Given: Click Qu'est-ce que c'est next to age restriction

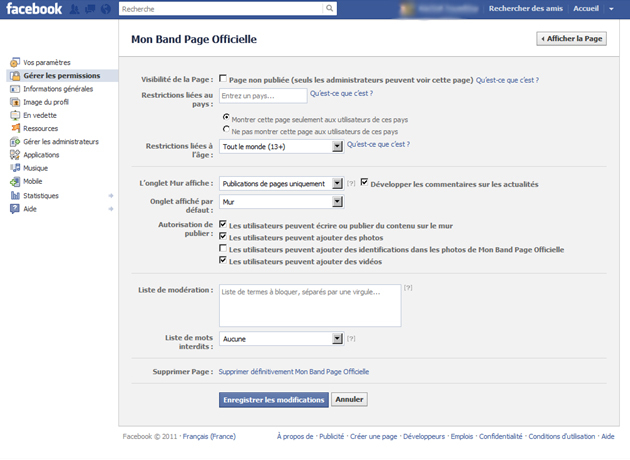Looking at the screenshot, I should pos(378,144).
